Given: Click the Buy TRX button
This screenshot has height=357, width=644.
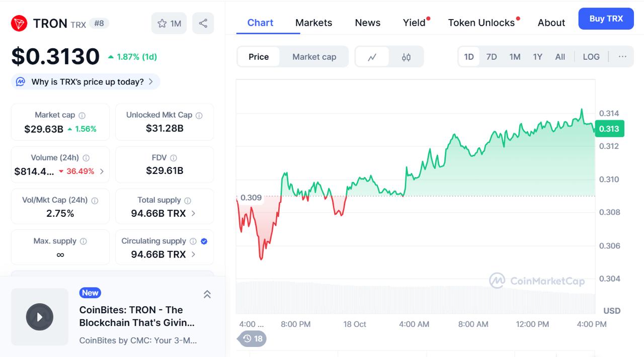Looking at the screenshot, I should coord(606,19).
